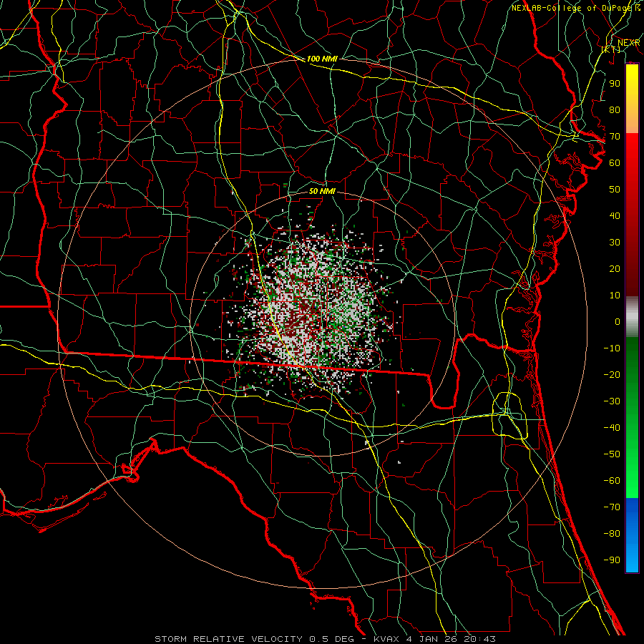Select the 80 value on the velocity scale

click(615, 110)
